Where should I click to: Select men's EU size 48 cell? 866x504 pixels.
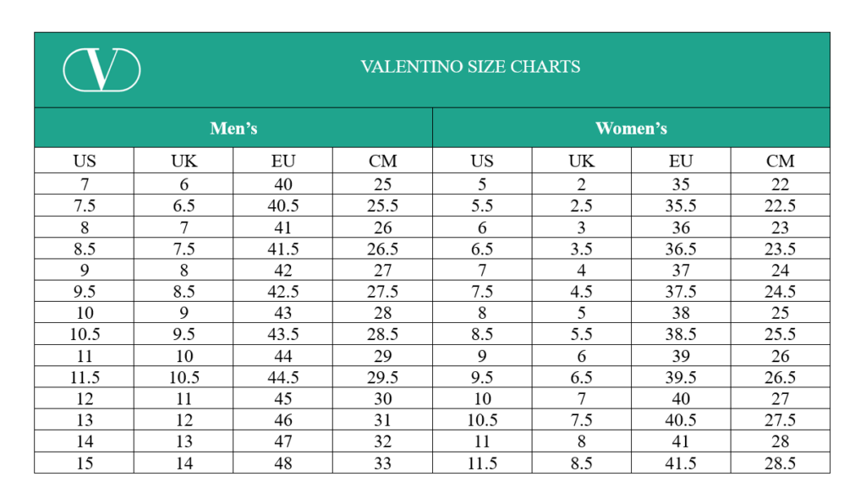282,463
